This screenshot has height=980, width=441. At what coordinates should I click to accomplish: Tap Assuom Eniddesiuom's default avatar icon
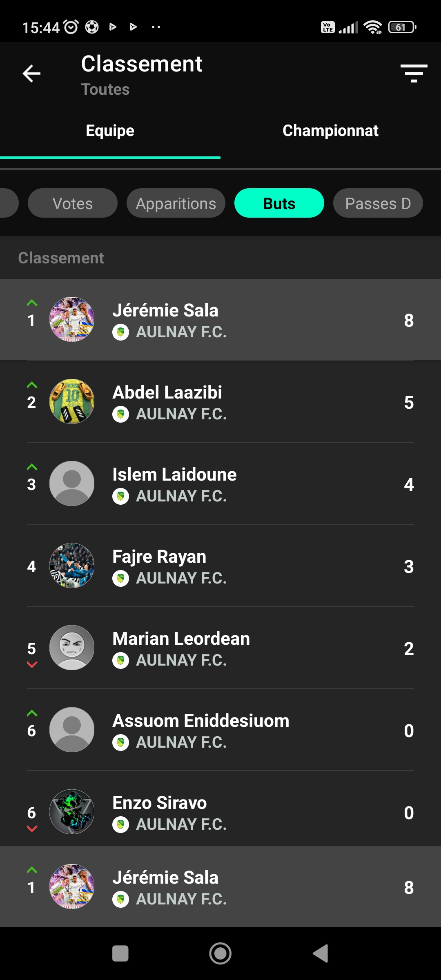tap(72, 730)
